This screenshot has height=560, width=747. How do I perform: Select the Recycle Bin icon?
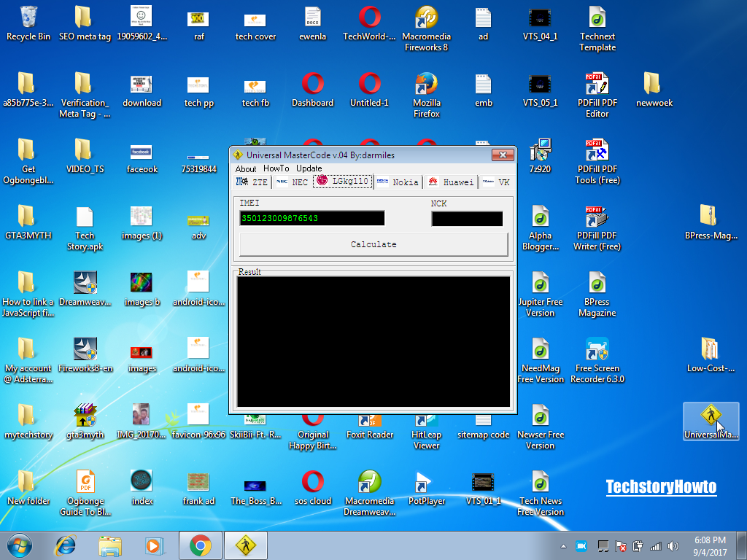[x=28, y=23]
